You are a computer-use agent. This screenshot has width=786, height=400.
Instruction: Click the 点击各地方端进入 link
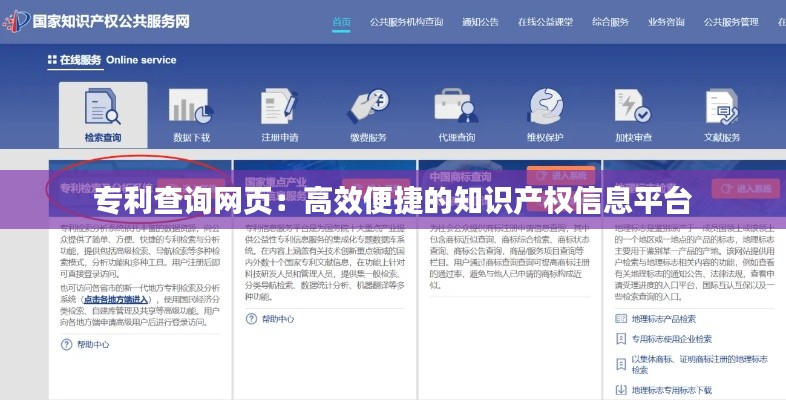(116, 299)
